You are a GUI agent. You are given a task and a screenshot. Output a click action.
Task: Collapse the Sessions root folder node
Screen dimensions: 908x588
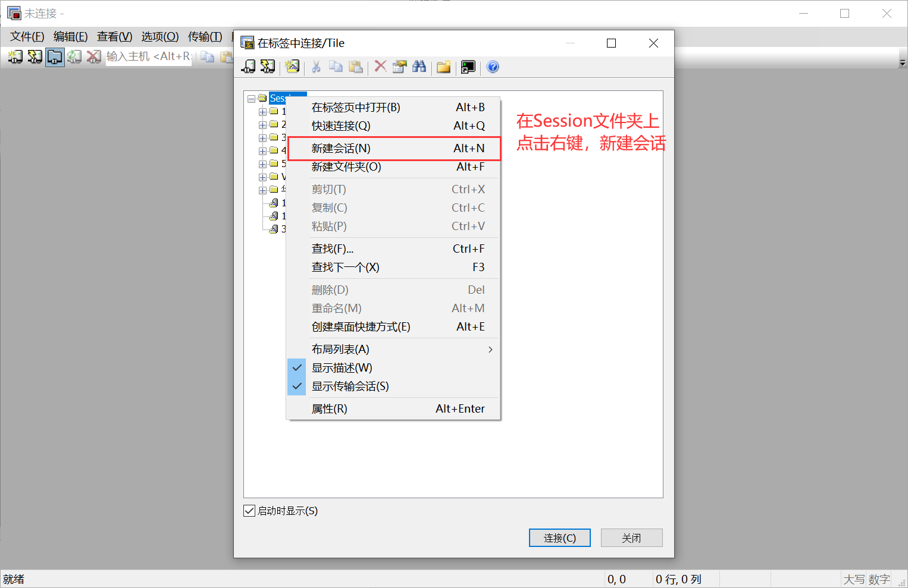(x=252, y=99)
